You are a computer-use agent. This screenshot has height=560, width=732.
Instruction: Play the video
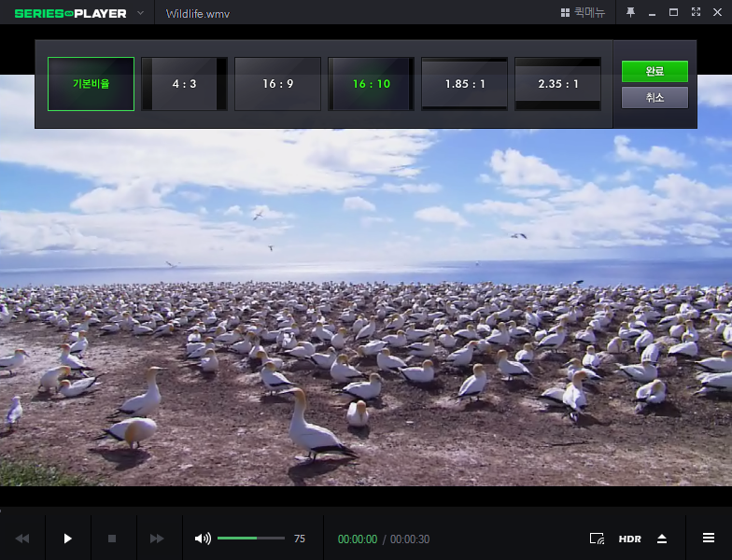(67, 539)
